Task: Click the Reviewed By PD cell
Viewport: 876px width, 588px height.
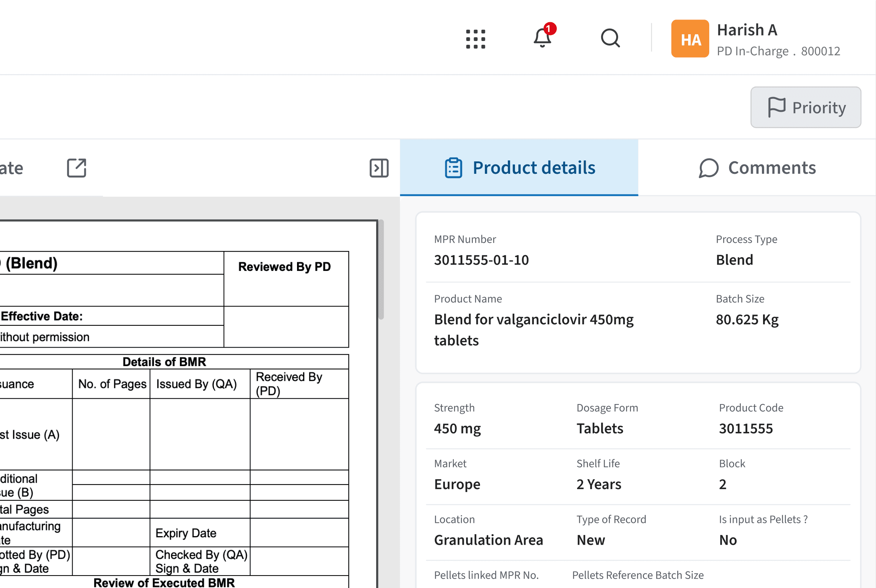Action: click(285, 267)
